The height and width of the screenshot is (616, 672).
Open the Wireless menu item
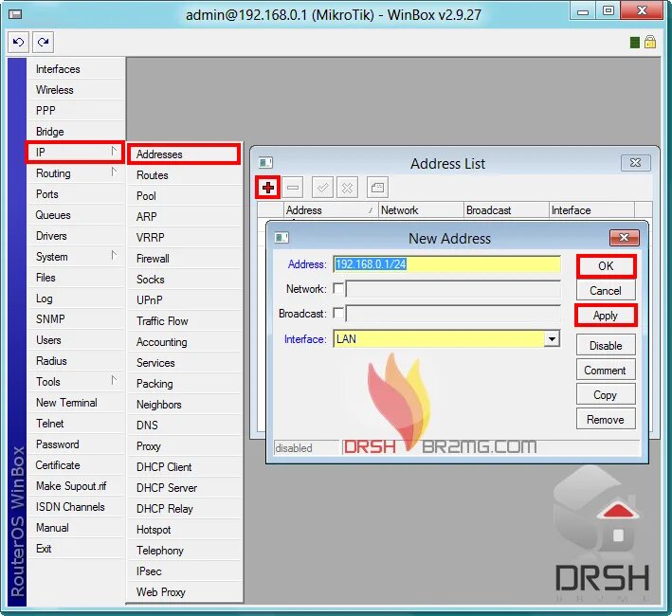point(76,90)
